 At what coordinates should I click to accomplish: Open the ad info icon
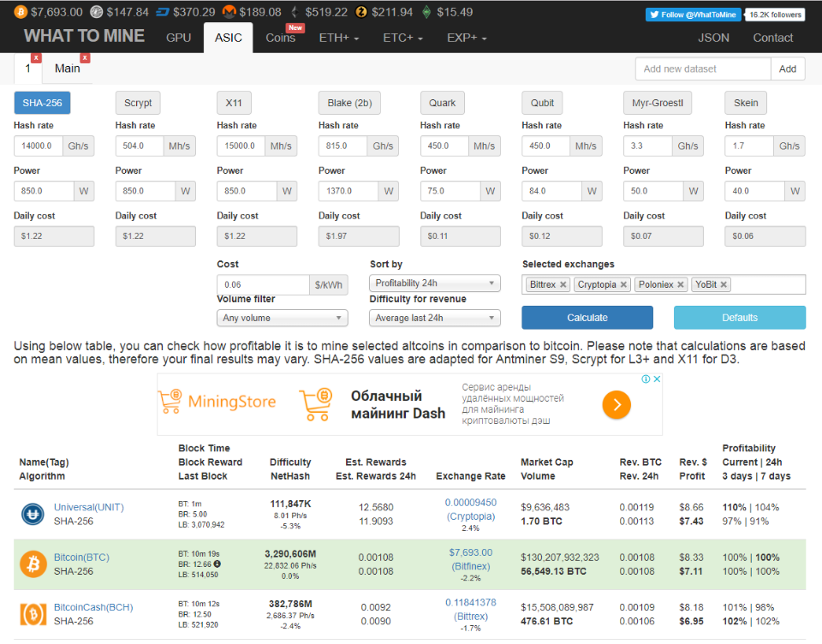point(646,379)
